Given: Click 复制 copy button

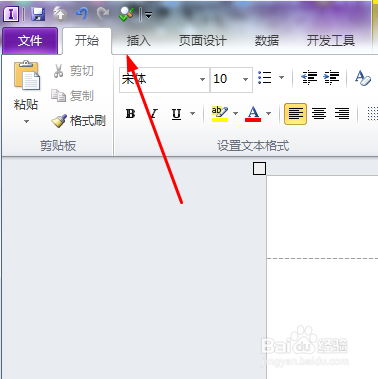Looking at the screenshot, I should (x=72, y=96).
